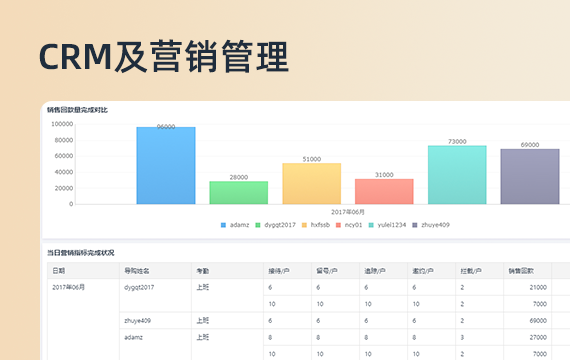The width and height of the screenshot is (570, 360).
Task: Select the yellow 51000 bar
Action: [312, 184]
